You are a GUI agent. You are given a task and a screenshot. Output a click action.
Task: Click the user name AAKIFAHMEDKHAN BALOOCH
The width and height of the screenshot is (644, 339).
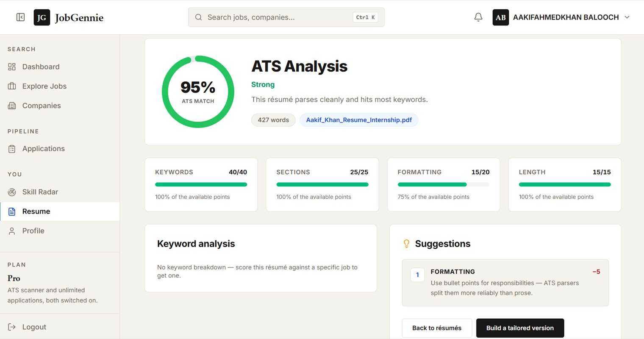click(x=566, y=17)
